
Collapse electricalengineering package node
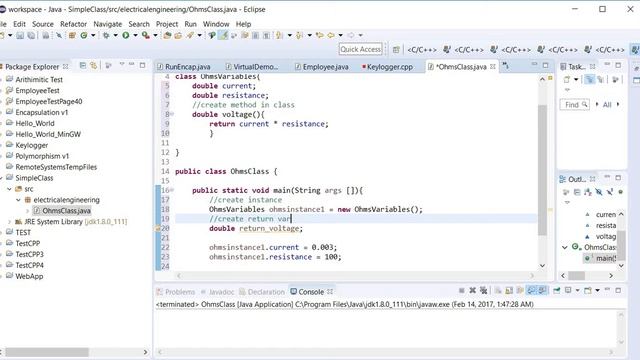pyautogui.click(x=18, y=200)
